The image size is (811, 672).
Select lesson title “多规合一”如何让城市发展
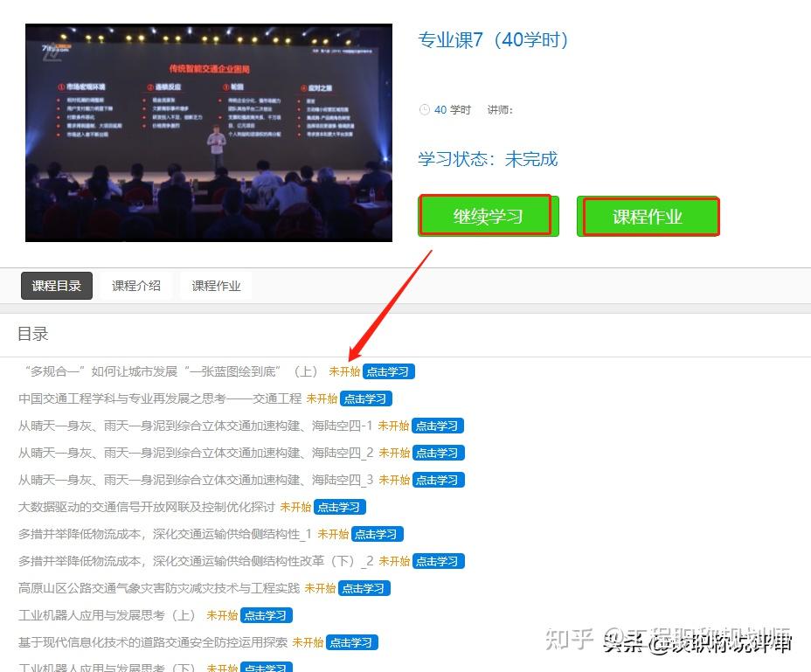coord(170,371)
